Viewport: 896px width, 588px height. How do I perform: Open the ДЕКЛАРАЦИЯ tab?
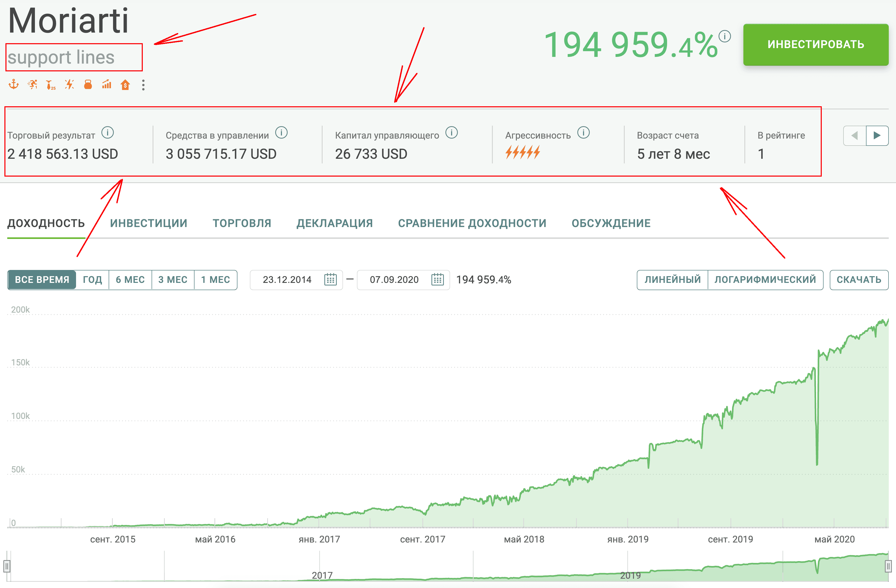pos(334,223)
